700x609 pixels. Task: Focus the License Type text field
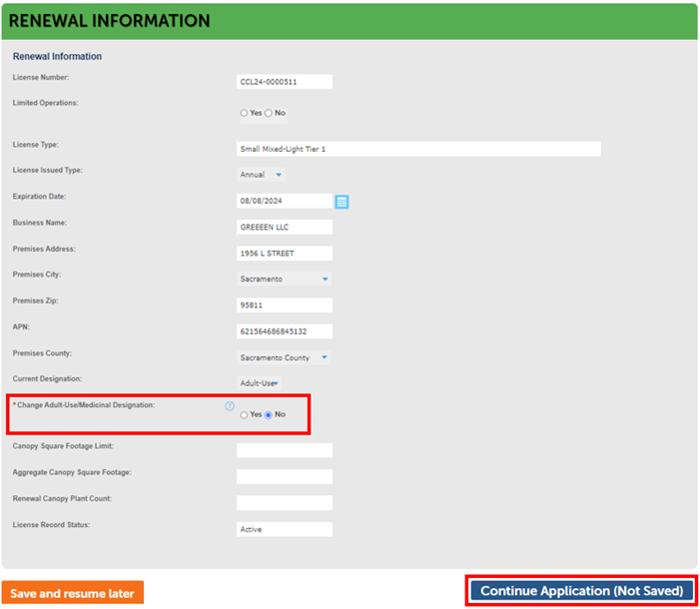(418, 149)
